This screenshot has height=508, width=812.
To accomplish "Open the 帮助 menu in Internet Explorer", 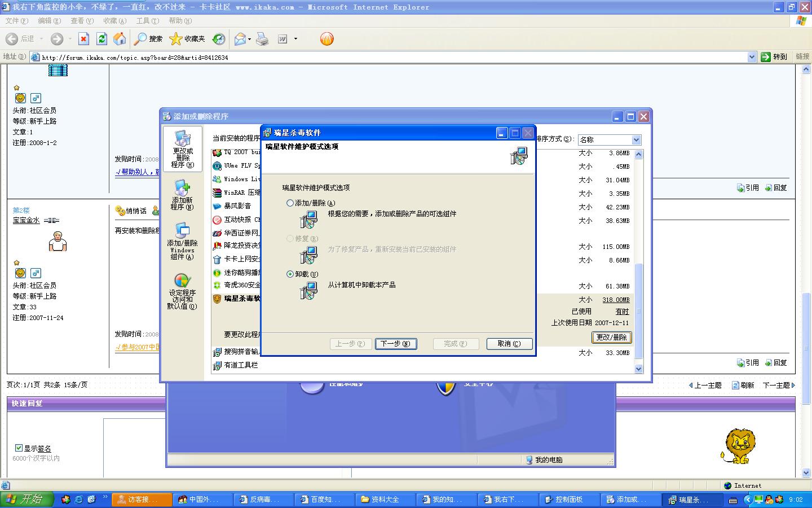I will (180, 21).
